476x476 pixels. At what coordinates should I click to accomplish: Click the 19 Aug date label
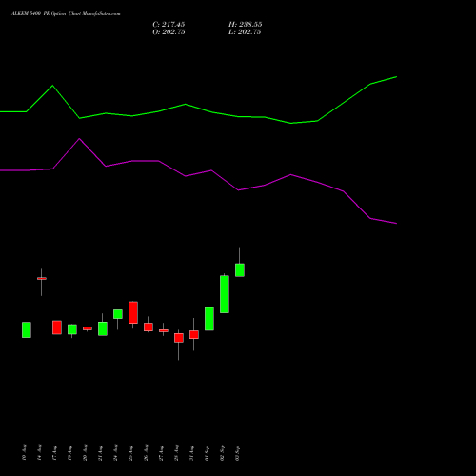(69, 453)
